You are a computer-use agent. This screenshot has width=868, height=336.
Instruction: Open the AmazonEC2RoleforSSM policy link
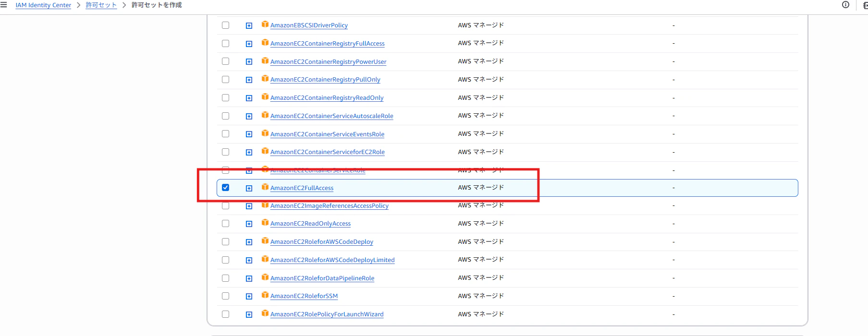304,296
